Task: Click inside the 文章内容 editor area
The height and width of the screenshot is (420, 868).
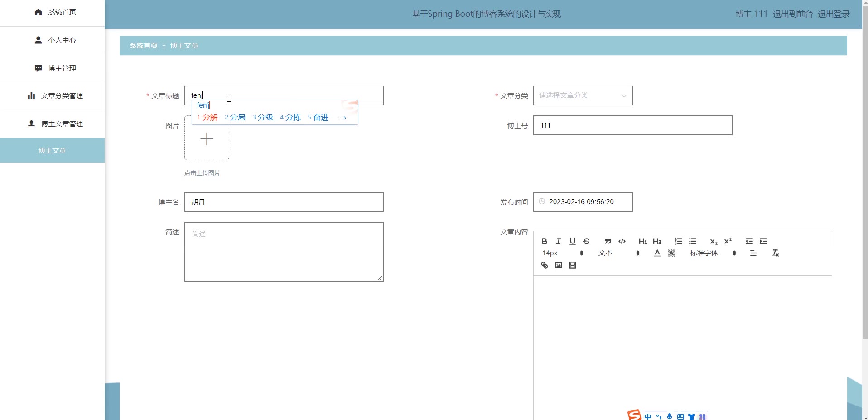Action: (x=682, y=348)
